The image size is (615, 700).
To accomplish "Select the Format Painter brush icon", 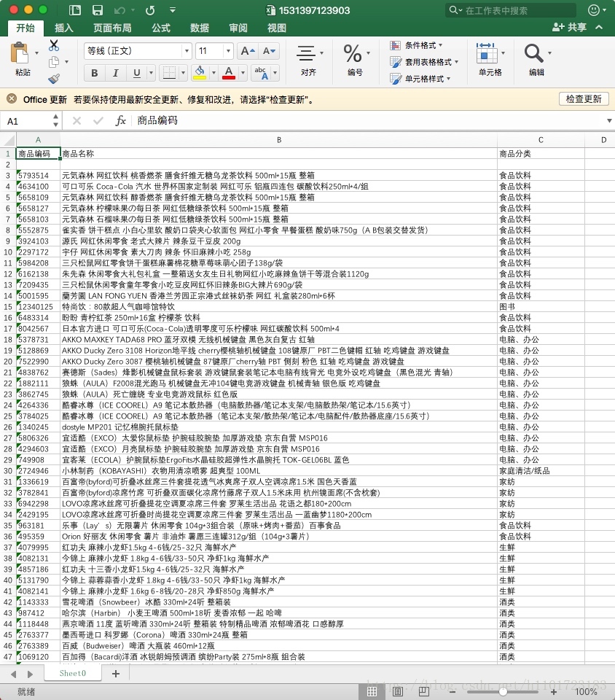I will pyautogui.click(x=54, y=79).
